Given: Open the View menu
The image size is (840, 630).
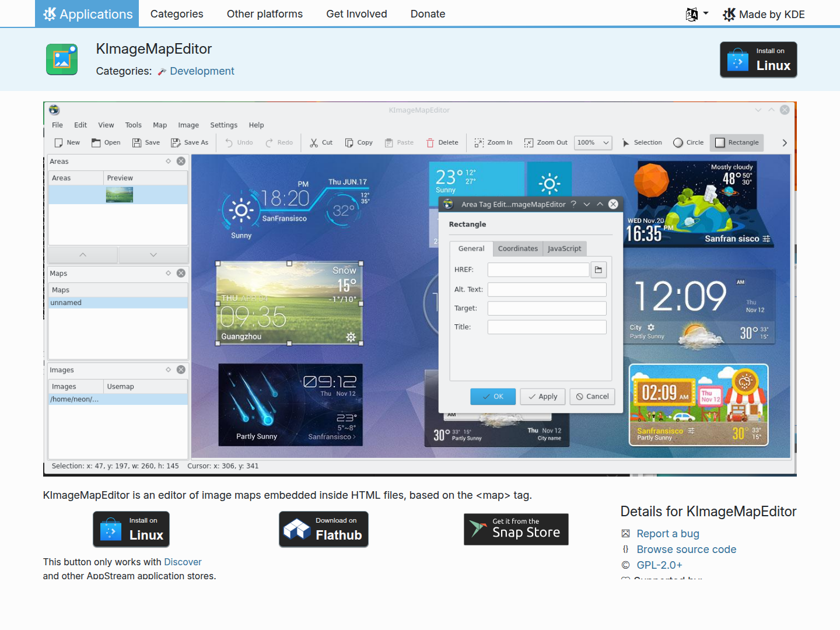Looking at the screenshot, I should click(x=106, y=125).
